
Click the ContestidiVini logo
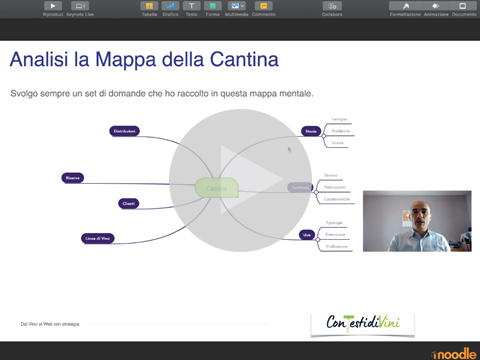[x=363, y=324]
